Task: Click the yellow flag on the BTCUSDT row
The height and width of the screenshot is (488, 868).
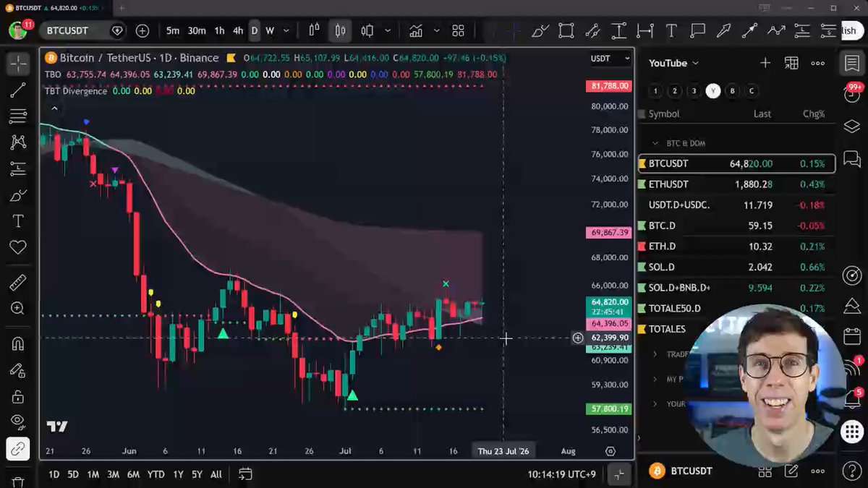Action: point(642,164)
